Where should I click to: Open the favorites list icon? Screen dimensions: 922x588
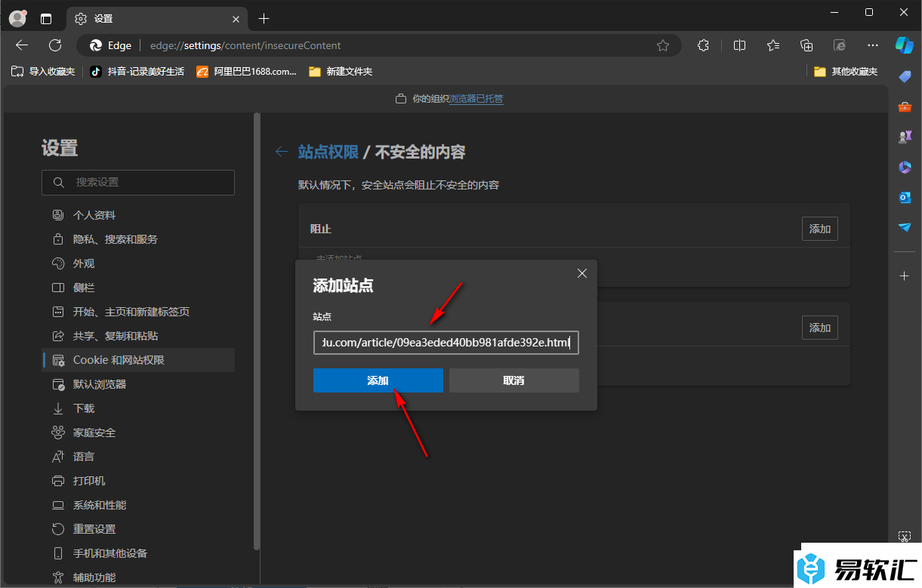[772, 45]
